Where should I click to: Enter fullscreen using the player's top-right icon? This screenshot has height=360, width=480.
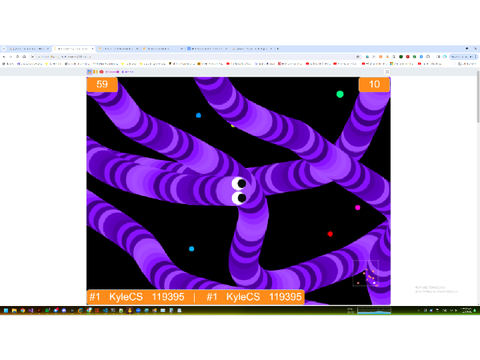point(387,72)
